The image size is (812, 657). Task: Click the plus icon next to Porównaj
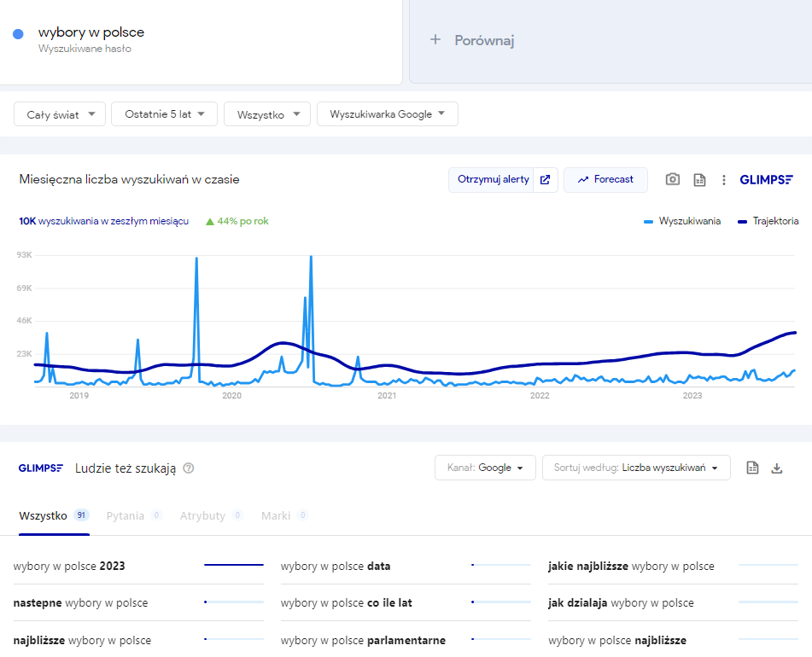[435, 39]
